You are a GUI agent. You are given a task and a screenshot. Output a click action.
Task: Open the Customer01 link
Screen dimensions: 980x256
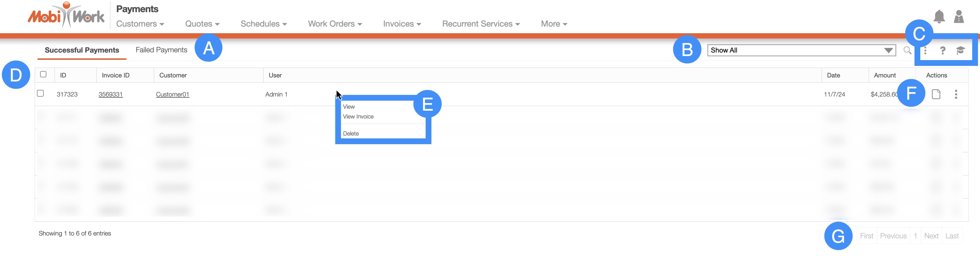coord(172,94)
